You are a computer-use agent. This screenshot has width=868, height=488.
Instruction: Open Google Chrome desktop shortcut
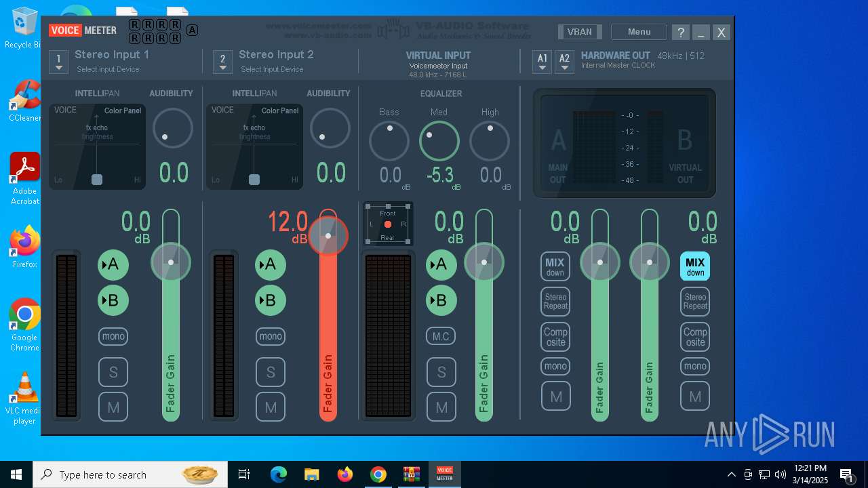coord(24,325)
